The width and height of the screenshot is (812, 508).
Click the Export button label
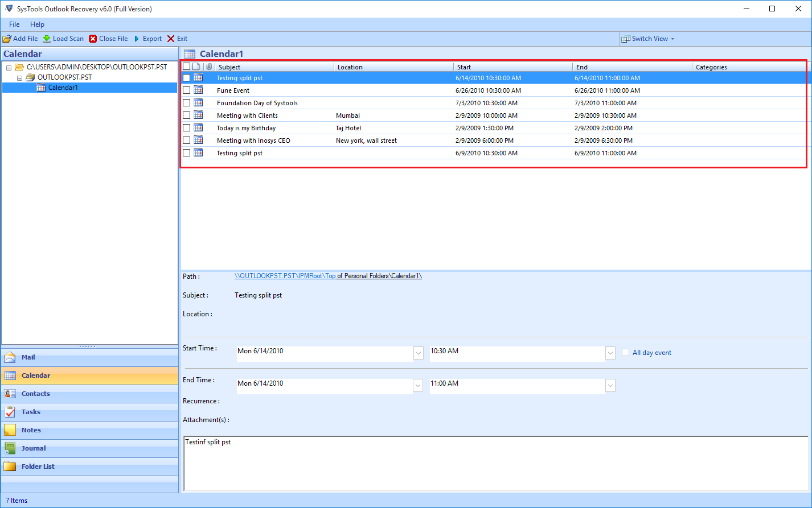pyautogui.click(x=152, y=39)
